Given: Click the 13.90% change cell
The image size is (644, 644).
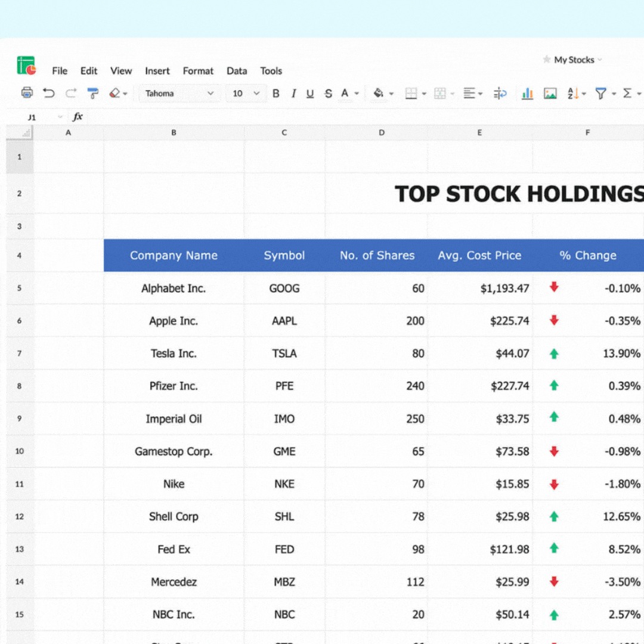Looking at the screenshot, I should tap(588, 353).
